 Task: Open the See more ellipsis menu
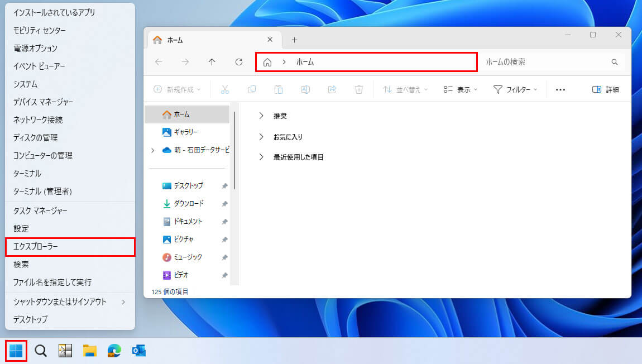560,89
